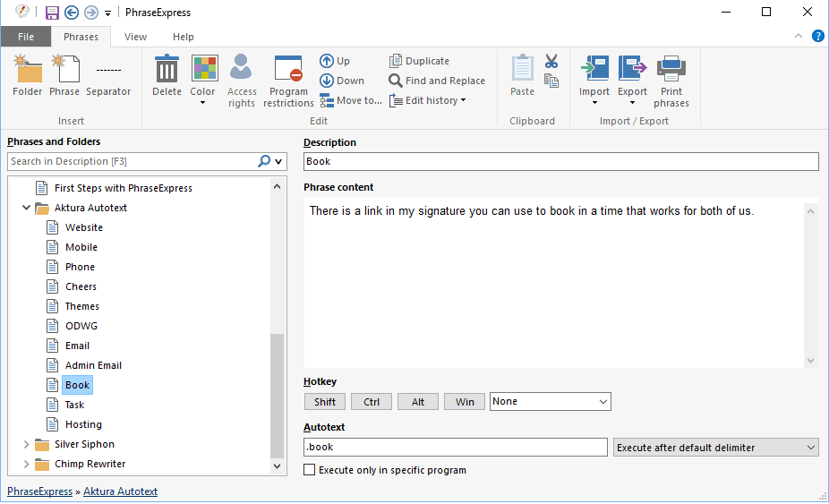829x504 pixels.
Task: Toggle the Shift hotkey modifier
Action: (325, 402)
